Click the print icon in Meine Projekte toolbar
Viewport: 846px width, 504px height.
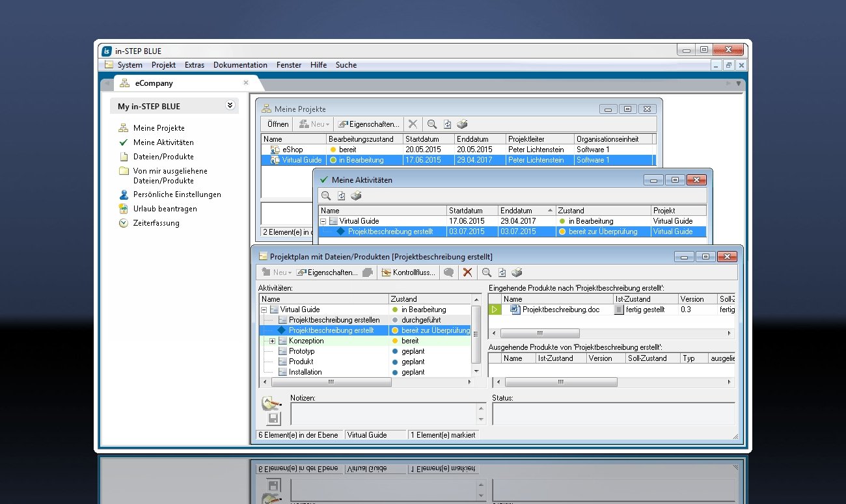coord(462,124)
